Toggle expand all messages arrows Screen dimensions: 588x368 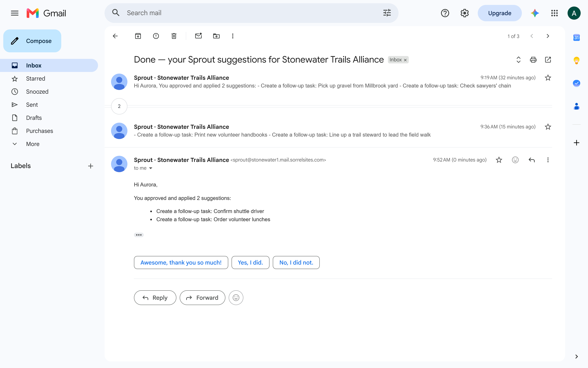click(x=519, y=60)
